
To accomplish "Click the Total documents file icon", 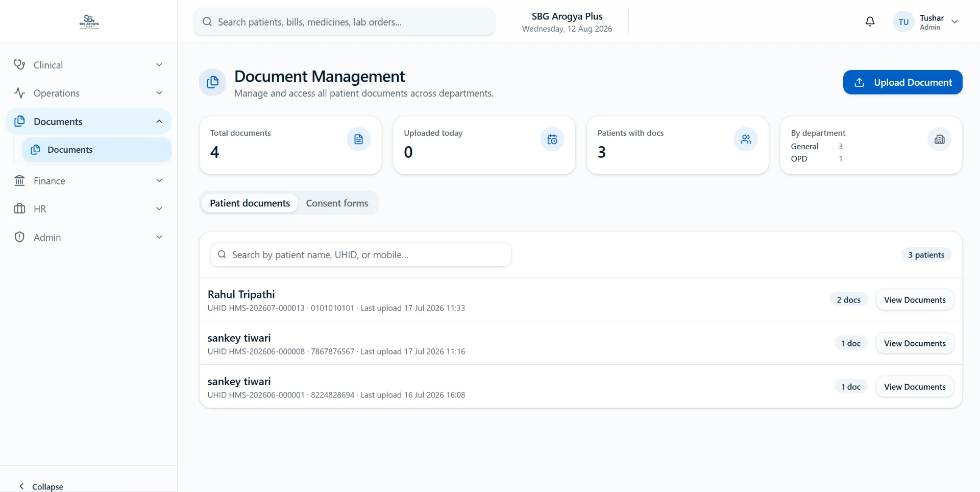I will coord(358,139).
